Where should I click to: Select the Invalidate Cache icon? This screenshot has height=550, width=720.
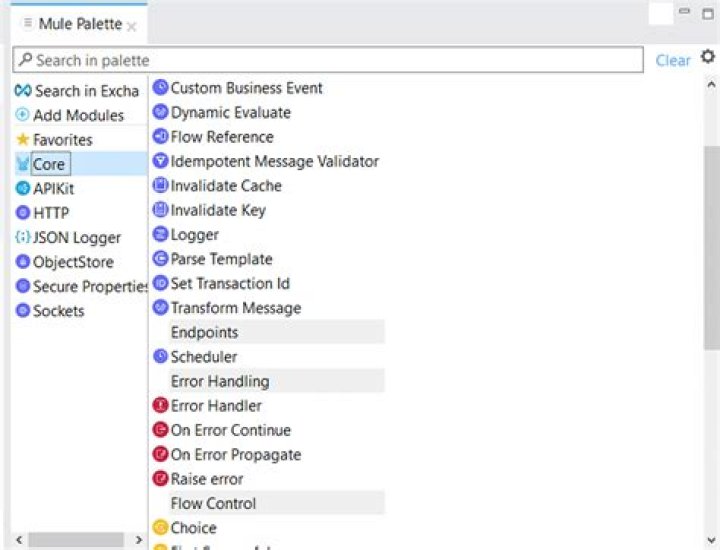click(x=160, y=185)
